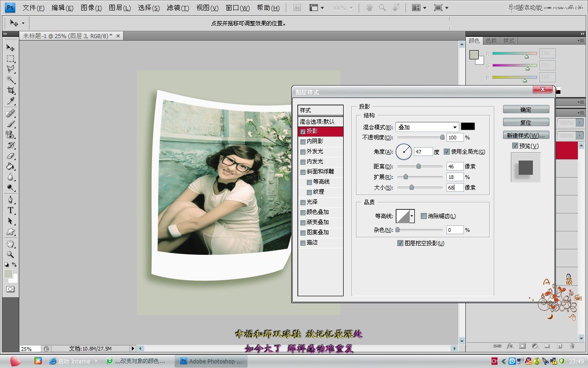Viewport: 588px width, 368px height.
Task: Click the add layer mask icon
Action: pyautogui.click(x=522, y=345)
